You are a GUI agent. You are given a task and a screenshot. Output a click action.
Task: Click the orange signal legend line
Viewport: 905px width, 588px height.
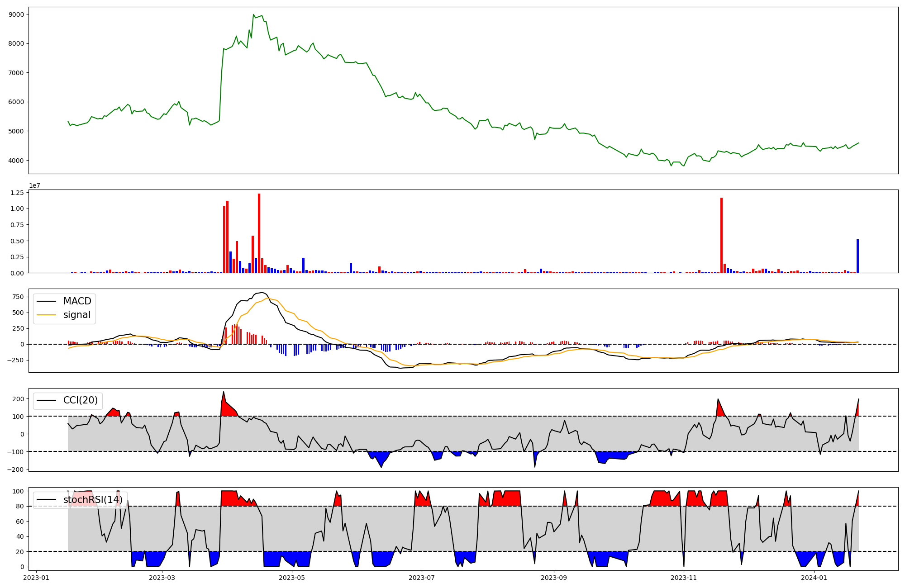[46, 315]
